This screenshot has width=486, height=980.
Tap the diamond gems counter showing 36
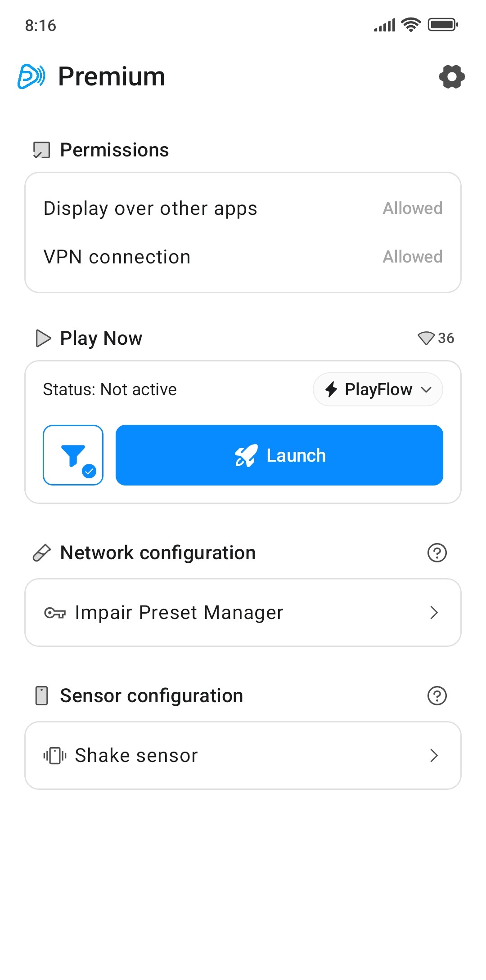point(436,338)
